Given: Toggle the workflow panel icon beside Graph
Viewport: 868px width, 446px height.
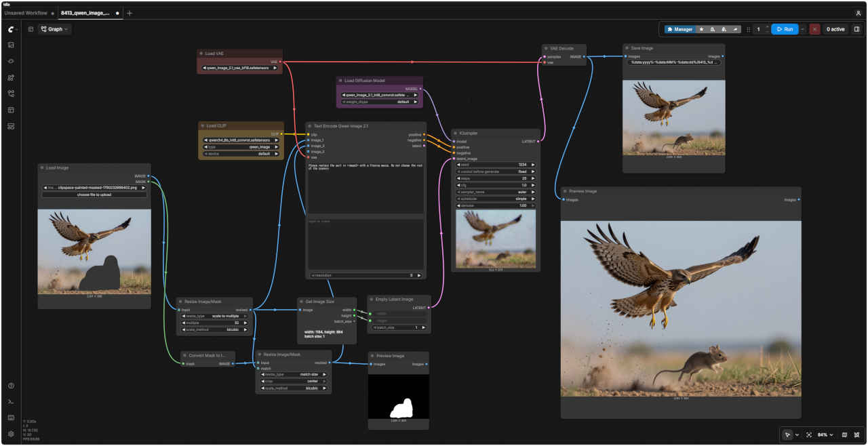Looking at the screenshot, I should 31,29.
